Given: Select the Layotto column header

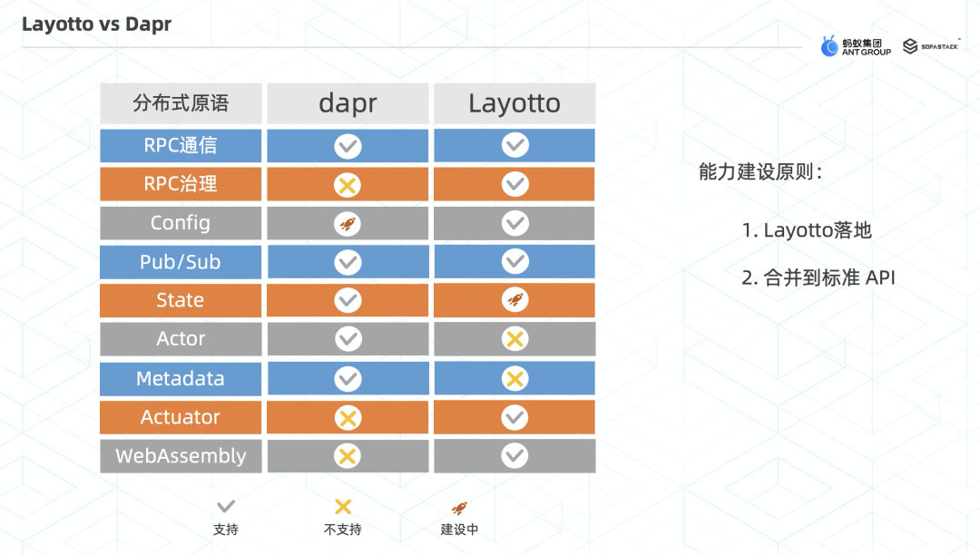Looking at the screenshot, I should pos(514,103).
